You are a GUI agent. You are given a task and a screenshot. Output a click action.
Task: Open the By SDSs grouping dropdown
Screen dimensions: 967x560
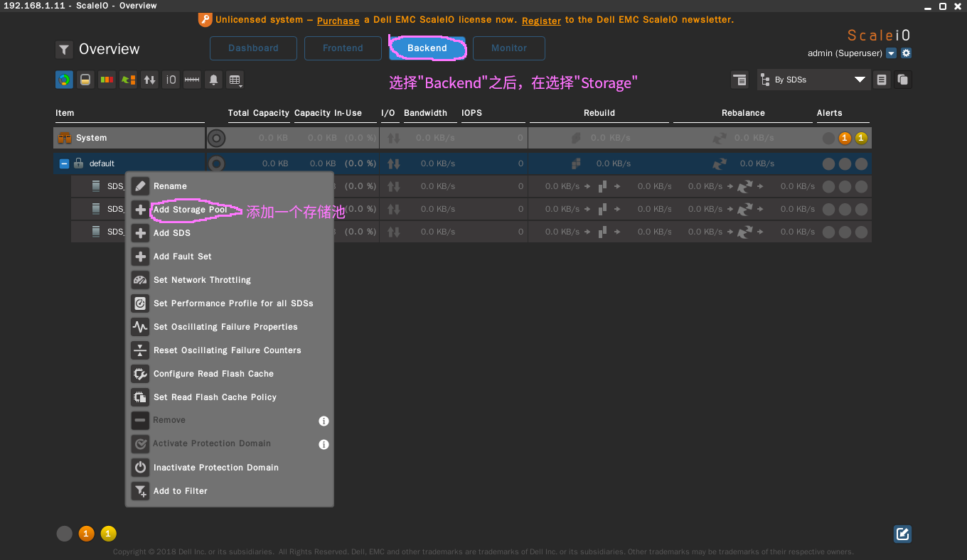814,80
